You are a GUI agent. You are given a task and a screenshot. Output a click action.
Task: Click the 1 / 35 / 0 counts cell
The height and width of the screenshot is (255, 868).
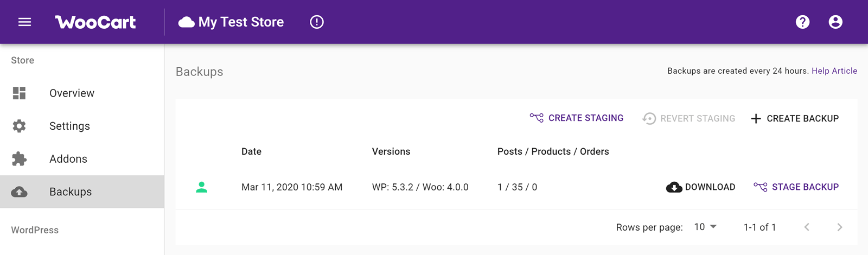(517, 187)
